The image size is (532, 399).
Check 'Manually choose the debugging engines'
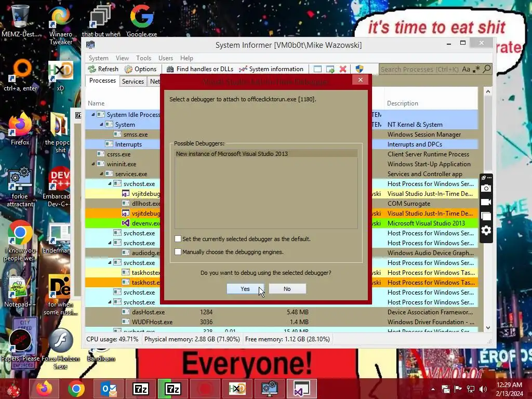pyautogui.click(x=178, y=252)
